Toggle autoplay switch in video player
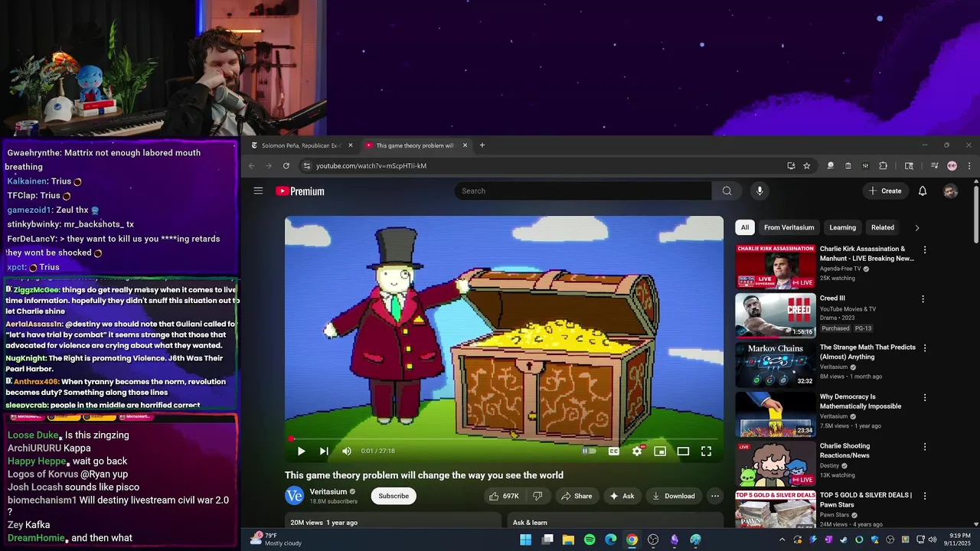 pos(589,452)
